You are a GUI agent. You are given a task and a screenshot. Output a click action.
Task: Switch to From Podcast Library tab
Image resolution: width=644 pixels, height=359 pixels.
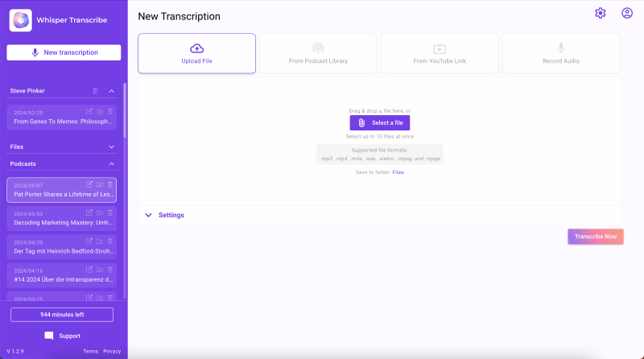pyautogui.click(x=318, y=53)
